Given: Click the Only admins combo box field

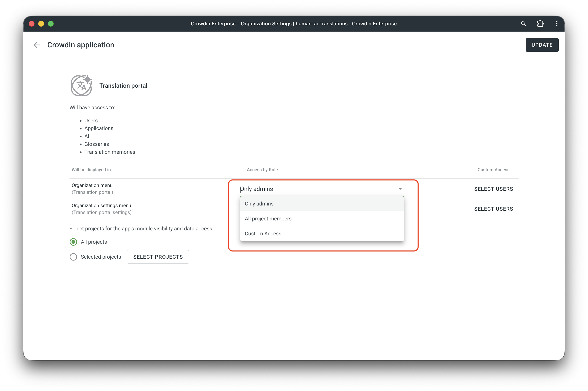Looking at the screenshot, I should pos(322,189).
